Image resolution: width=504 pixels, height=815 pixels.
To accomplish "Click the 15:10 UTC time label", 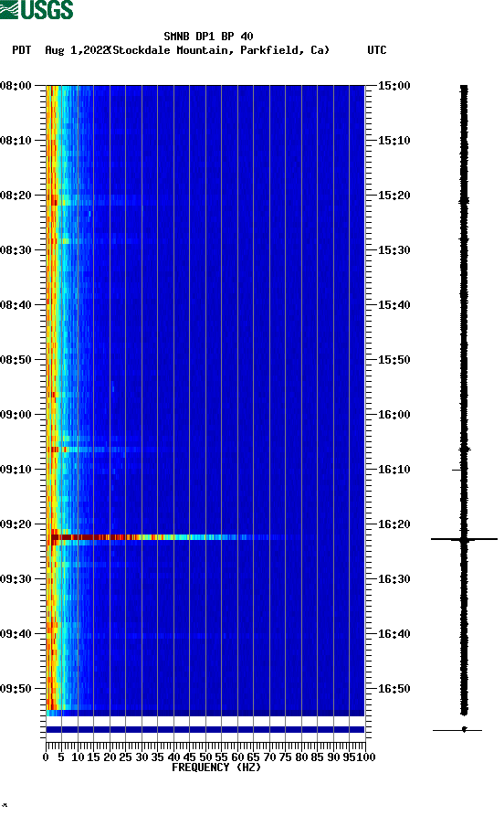I will point(394,141).
